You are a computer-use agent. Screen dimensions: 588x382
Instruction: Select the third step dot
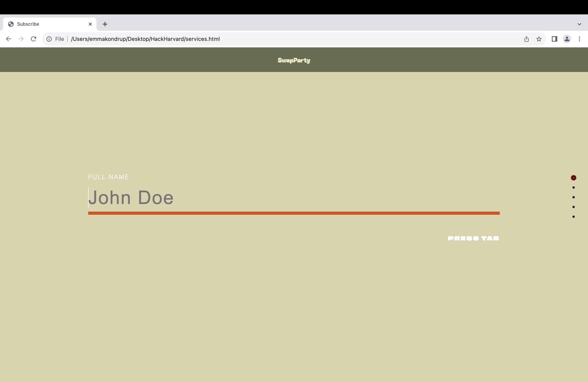click(x=573, y=197)
